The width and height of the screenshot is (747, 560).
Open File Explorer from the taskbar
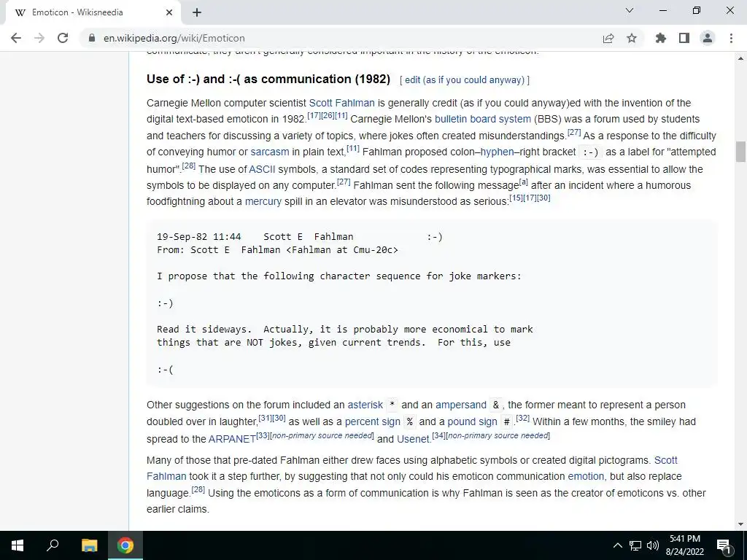pyautogui.click(x=89, y=545)
